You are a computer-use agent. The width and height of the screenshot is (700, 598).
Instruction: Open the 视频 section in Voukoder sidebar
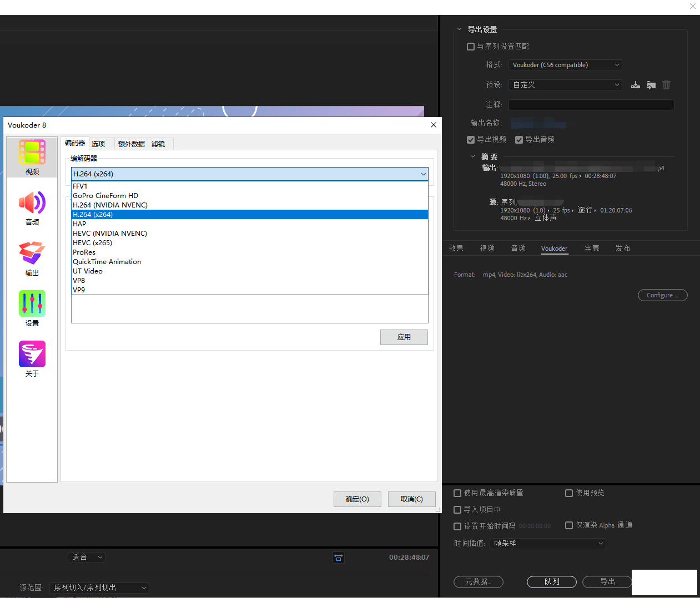[x=32, y=158]
